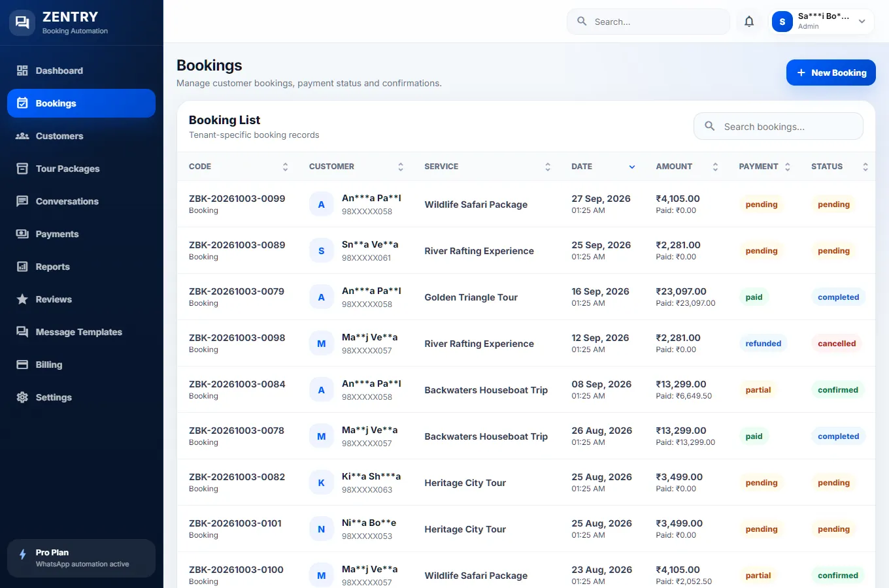Click avatar M in booking 0078 row

point(321,436)
